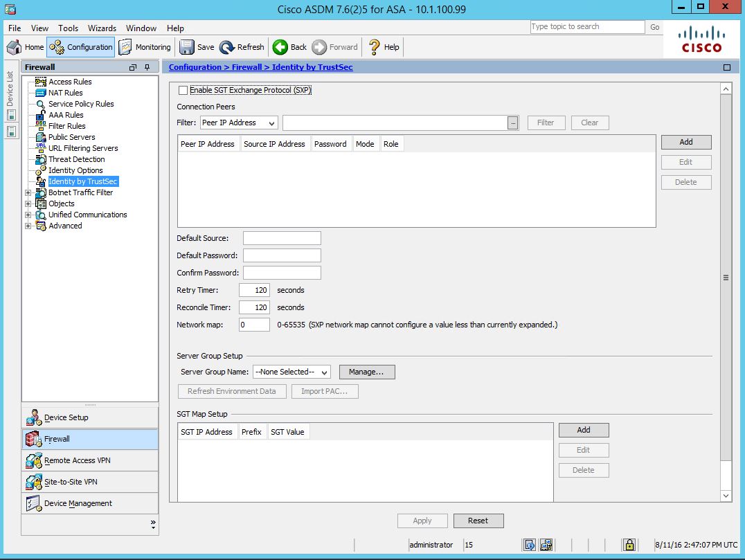745x560 pixels.
Task: Add an SGT map entry
Action: click(x=584, y=430)
